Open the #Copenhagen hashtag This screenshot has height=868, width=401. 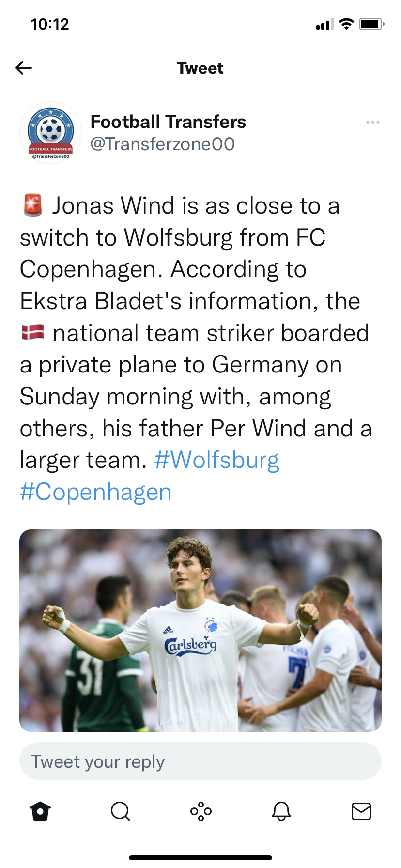pos(95,492)
